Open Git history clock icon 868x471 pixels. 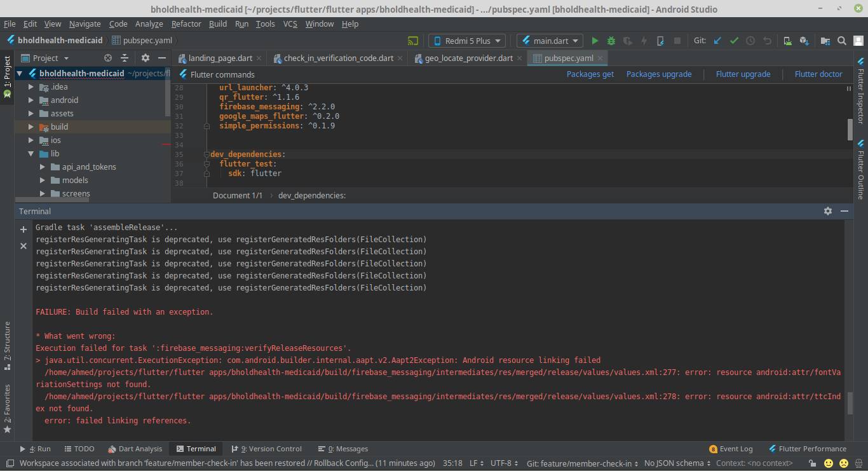point(750,40)
